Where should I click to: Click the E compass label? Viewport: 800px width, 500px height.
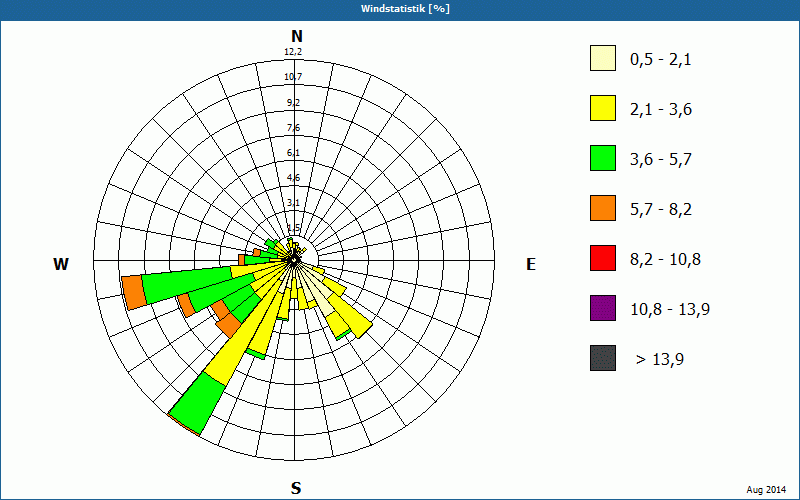click(531, 264)
